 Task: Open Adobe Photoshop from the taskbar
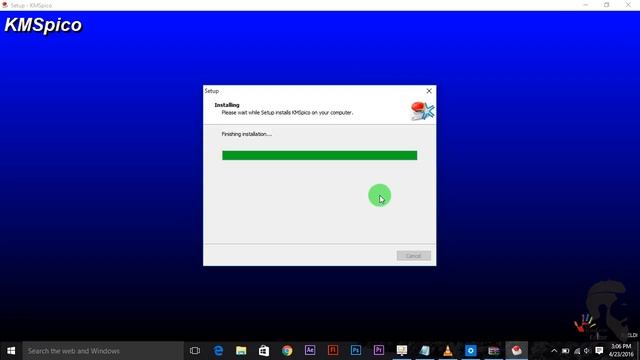pos(356,350)
